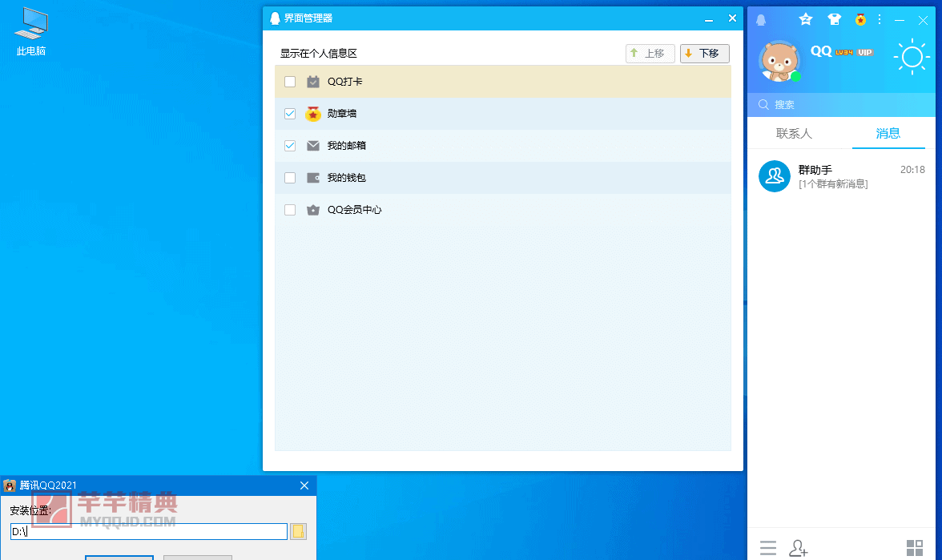Image resolution: width=942 pixels, height=560 pixels.
Task: Move selected item down with 下移
Action: point(705,54)
